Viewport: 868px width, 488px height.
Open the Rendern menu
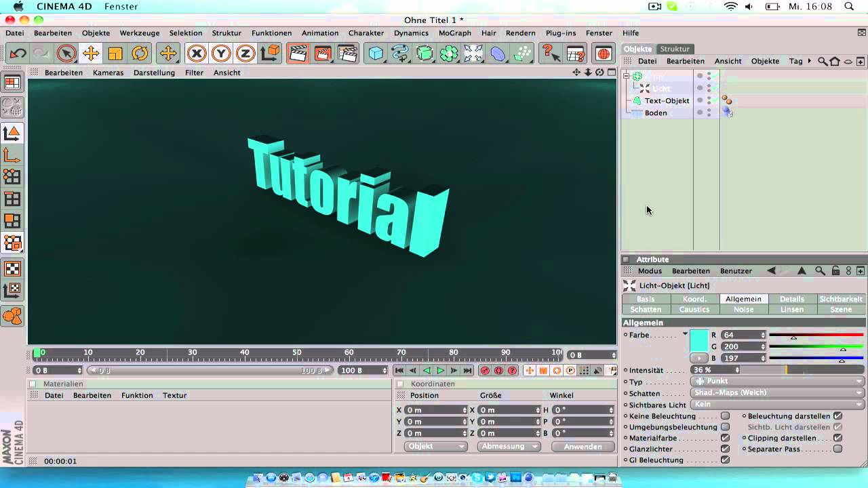[521, 33]
